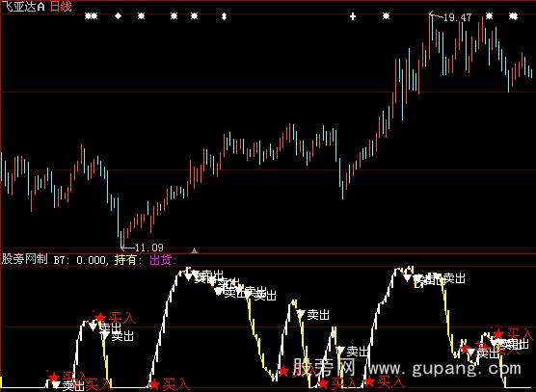Click the last asterisk marker top right

[x=513, y=16]
